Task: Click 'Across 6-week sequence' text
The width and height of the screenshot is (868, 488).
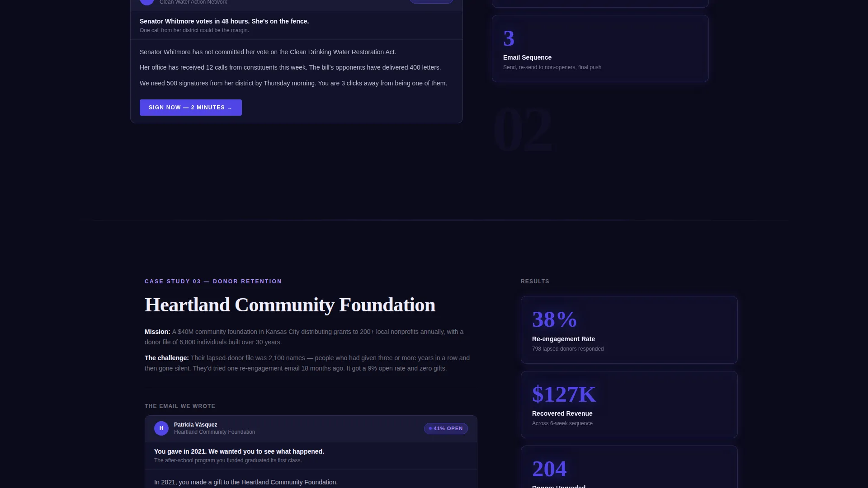Action: (562, 423)
